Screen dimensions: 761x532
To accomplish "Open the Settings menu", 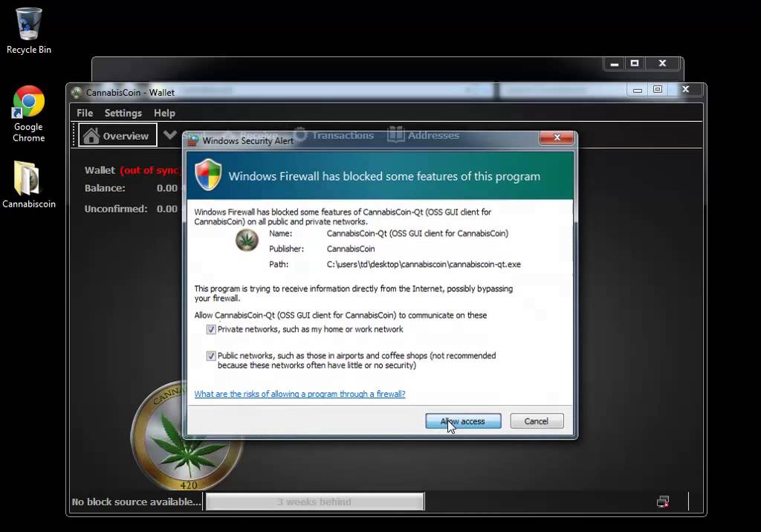I will point(123,113).
